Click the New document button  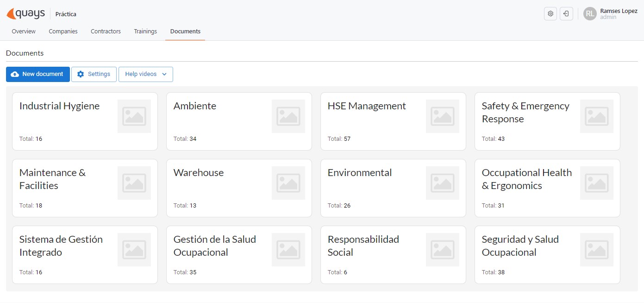[38, 74]
